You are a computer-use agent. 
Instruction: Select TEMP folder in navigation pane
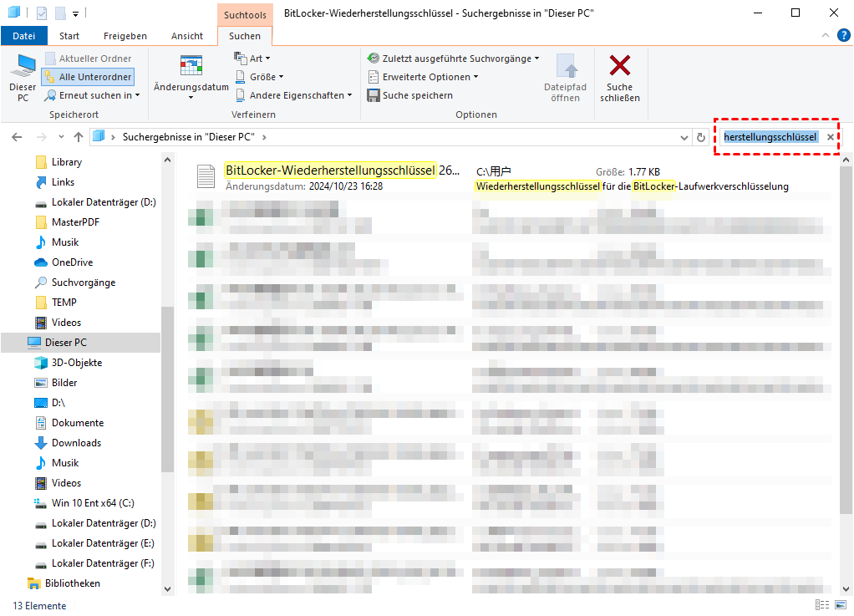click(64, 303)
